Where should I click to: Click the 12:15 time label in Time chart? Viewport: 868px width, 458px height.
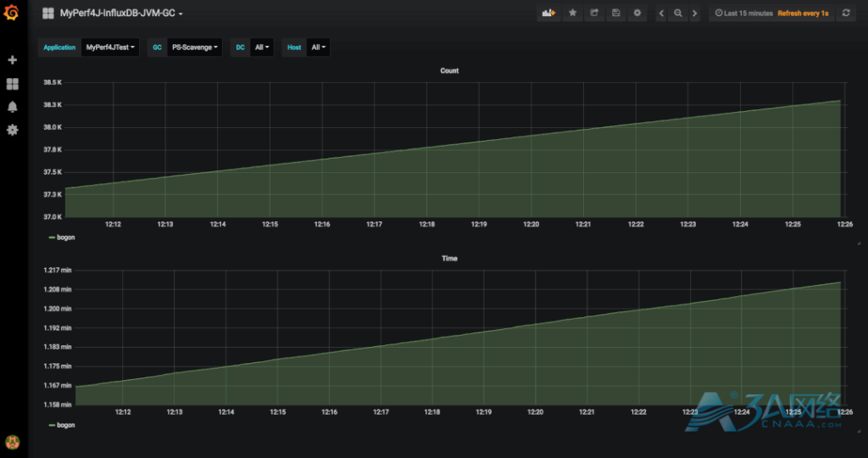tap(277, 412)
